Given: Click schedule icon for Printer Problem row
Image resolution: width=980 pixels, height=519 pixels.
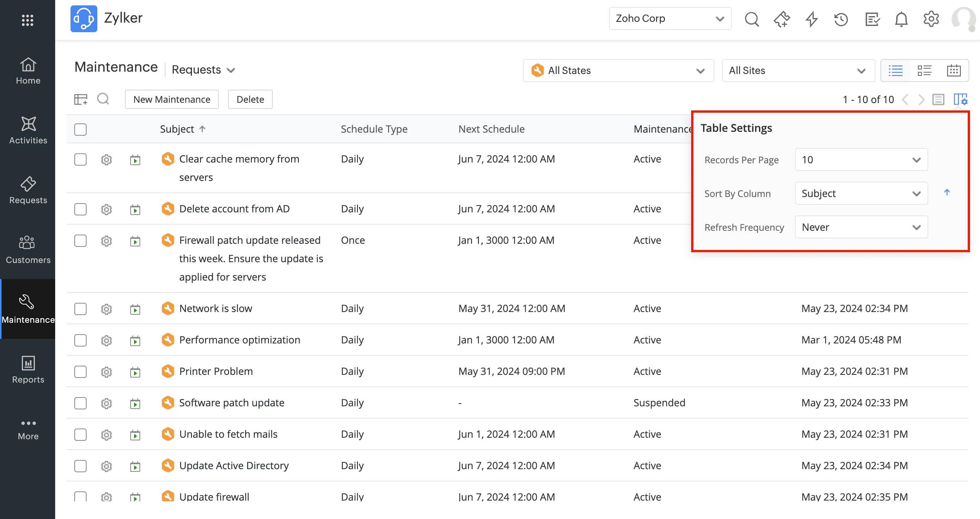Looking at the screenshot, I should (135, 372).
